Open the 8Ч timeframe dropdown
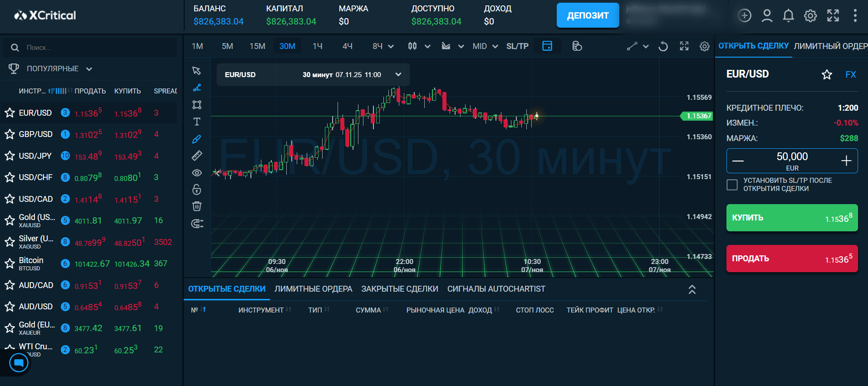 coord(383,46)
